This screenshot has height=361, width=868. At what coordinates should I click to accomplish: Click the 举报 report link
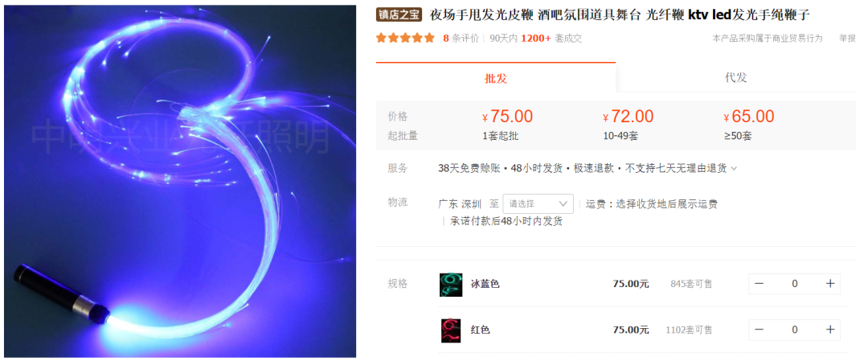[x=848, y=39]
